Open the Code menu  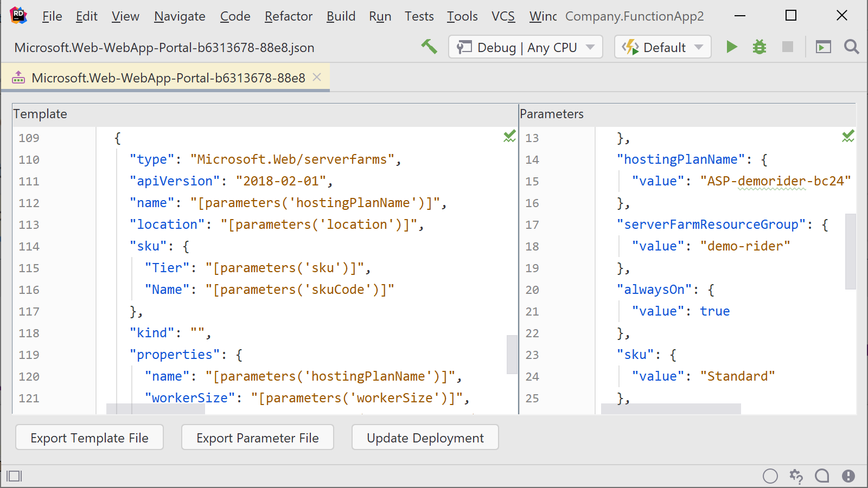[235, 16]
